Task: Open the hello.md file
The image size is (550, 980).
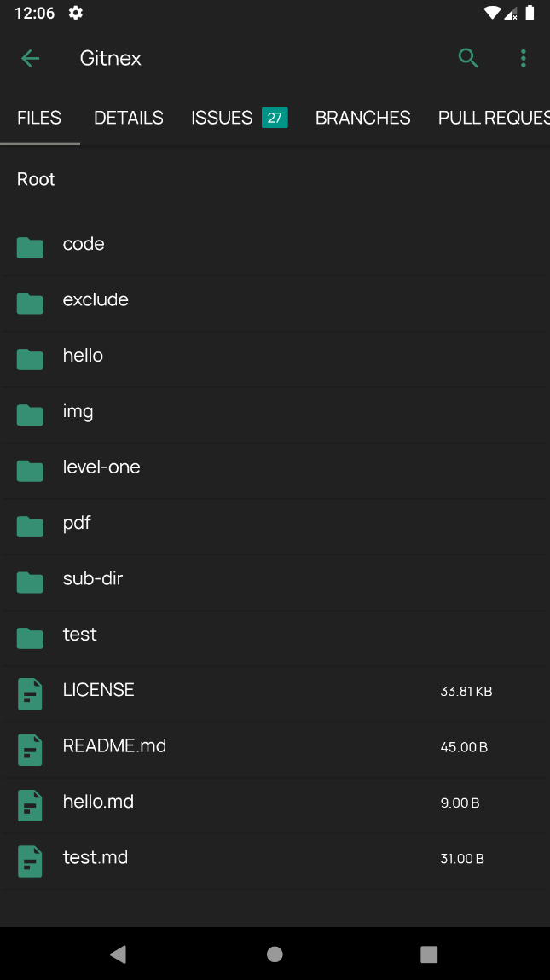Action: click(x=275, y=806)
